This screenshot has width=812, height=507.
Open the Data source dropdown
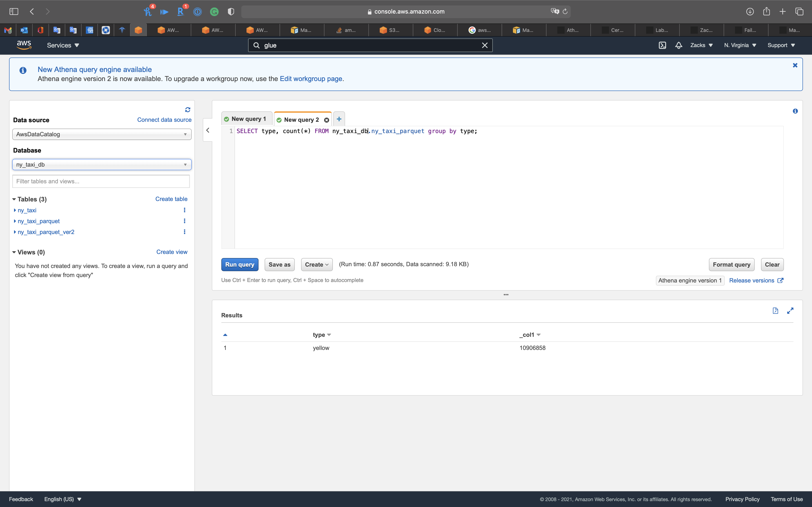(x=102, y=134)
